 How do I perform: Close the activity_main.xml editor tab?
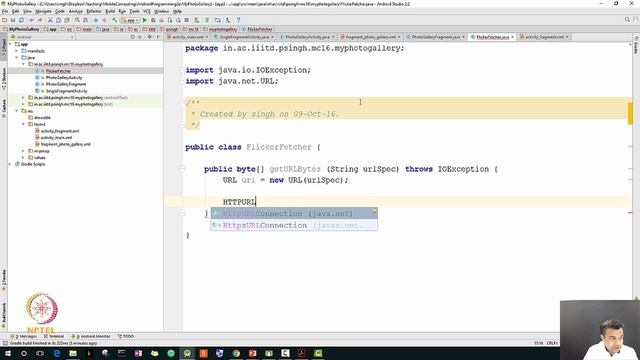tap(207, 37)
